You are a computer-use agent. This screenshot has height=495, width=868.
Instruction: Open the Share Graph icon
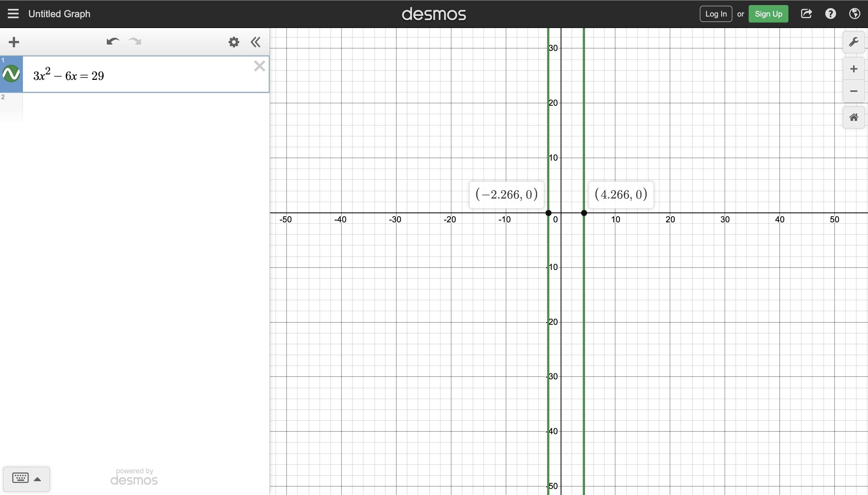tap(806, 14)
